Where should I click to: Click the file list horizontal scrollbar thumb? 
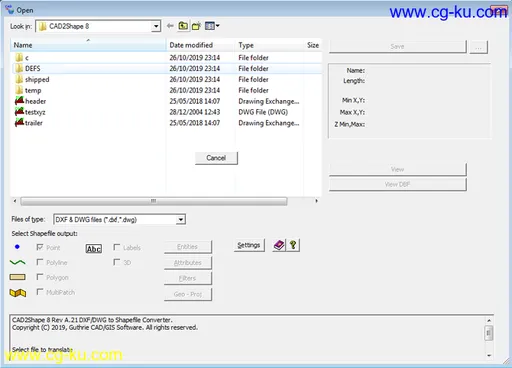coord(154,201)
